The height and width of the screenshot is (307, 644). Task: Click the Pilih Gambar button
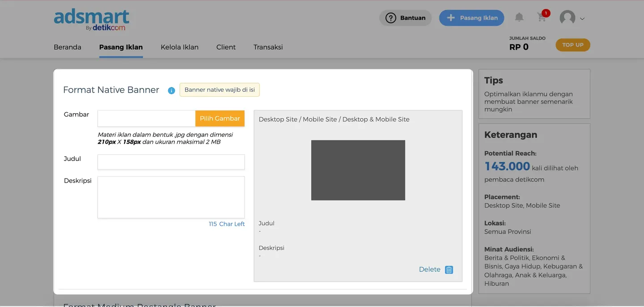(220, 119)
